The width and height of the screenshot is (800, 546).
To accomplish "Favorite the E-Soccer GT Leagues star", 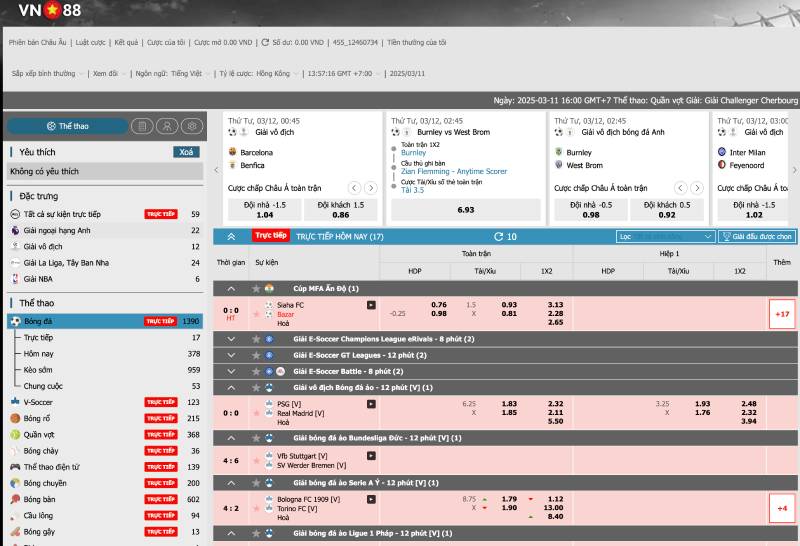I will pos(255,355).
